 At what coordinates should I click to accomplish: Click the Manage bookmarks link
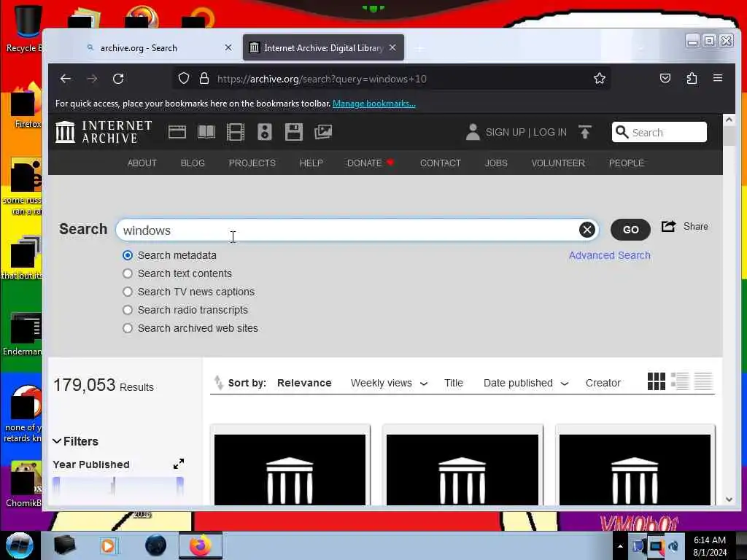(x=374, y=104)
